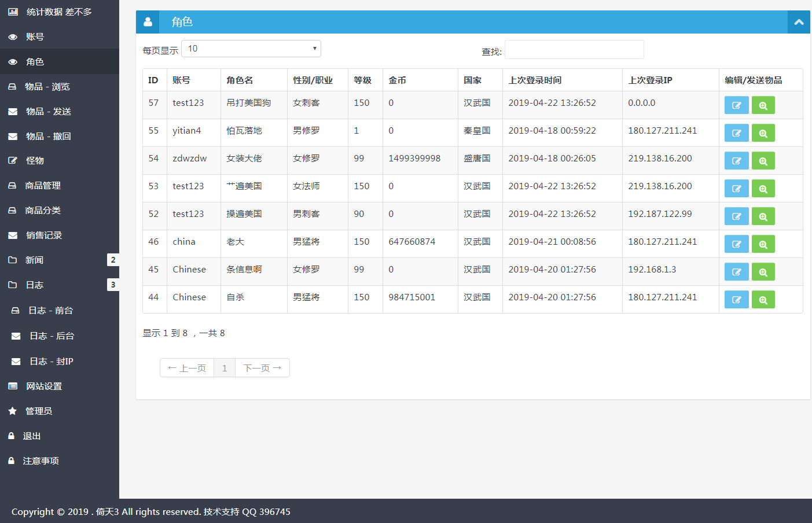View items for china account row
Image resolution: width=812 pixels, height=523 pixels.
(763, 244)
